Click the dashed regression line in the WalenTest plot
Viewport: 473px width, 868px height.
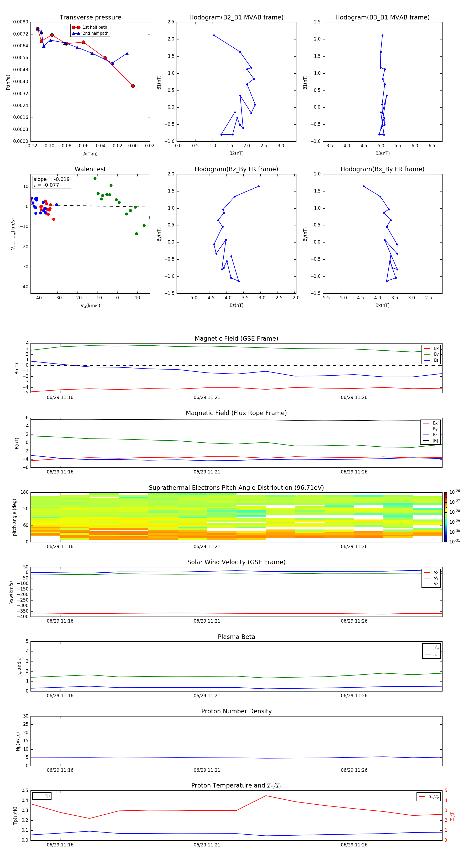click(90, 205)
